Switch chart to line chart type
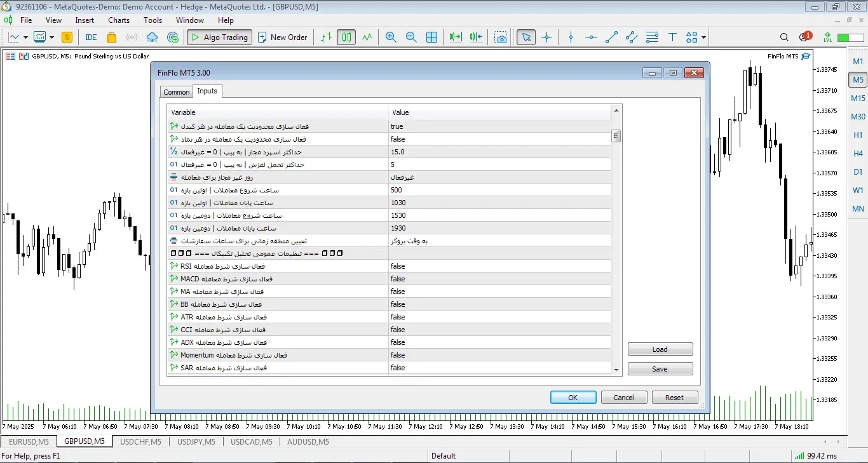 [367, 37]
